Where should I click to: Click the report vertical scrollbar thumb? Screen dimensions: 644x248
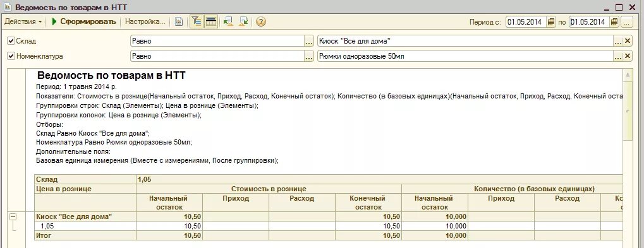628,112
